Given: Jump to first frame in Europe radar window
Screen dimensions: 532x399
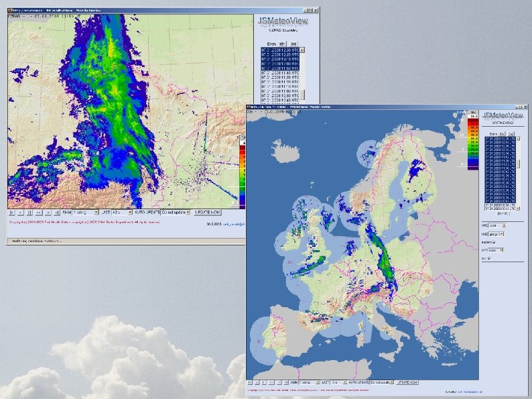Looking at the screenshot, I should click(250, 382).
